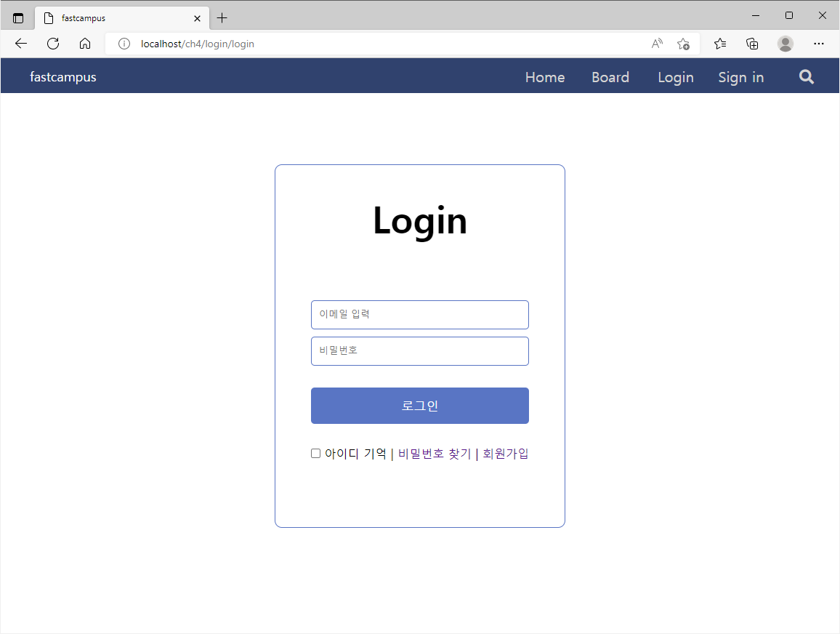Add this page to favorites star icon
This screenshot has height=634, width=840.
[x=683, y=44]
